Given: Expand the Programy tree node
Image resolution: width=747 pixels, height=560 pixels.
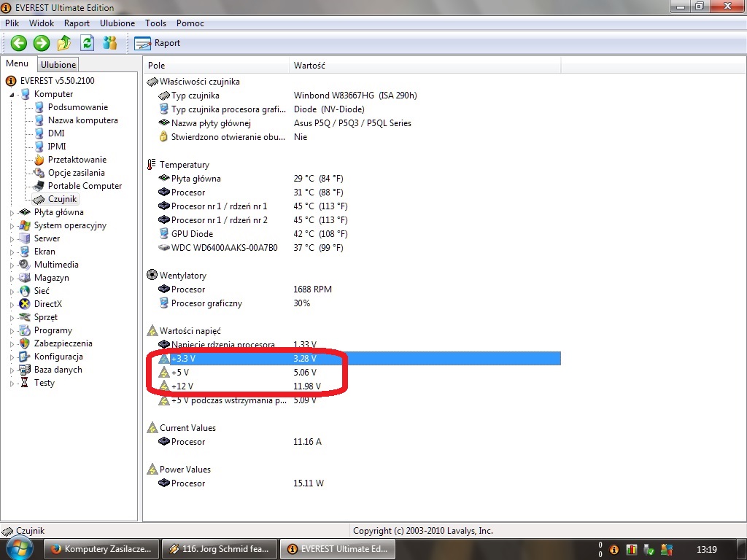Looking at the screenshot, I should pos(12,331).
